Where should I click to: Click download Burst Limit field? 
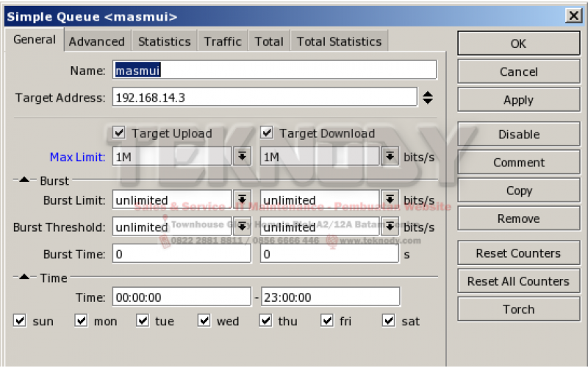coord(320,199)
